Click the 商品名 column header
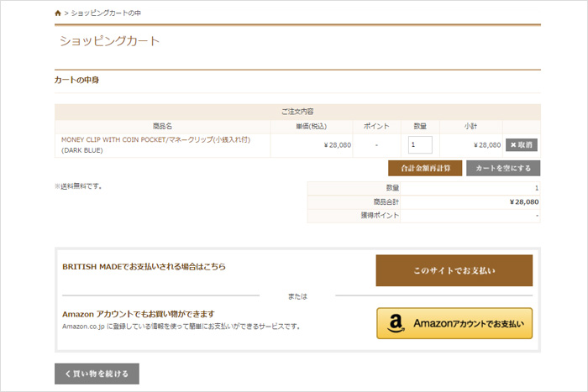The image size is (588, 392). (x=162, y=126)
